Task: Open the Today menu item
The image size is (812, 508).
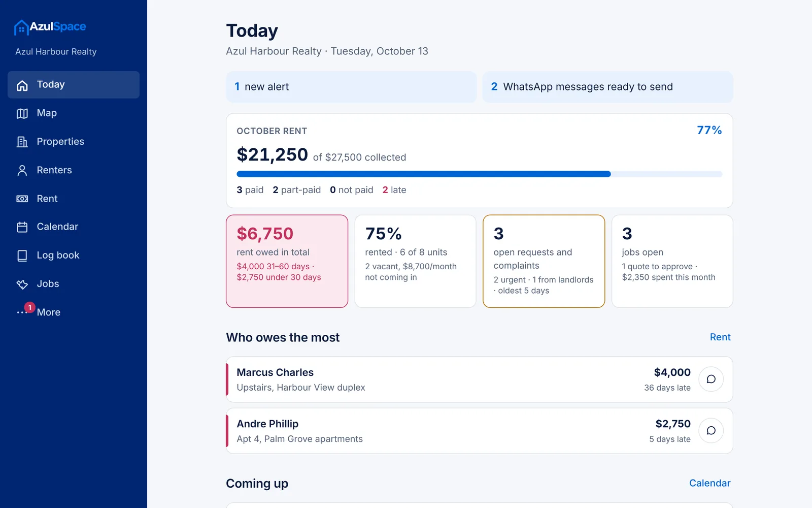Action: (74, 85)
